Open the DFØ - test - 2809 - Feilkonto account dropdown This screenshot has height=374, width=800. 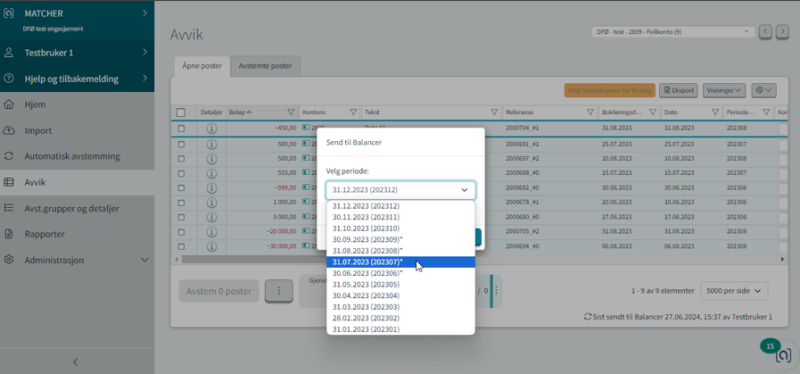pos(673,32)
